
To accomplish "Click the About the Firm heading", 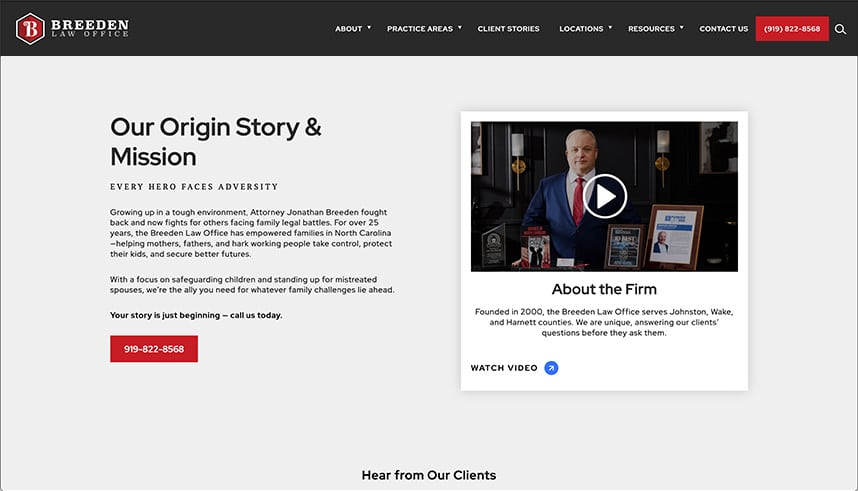I will [604, 289].
